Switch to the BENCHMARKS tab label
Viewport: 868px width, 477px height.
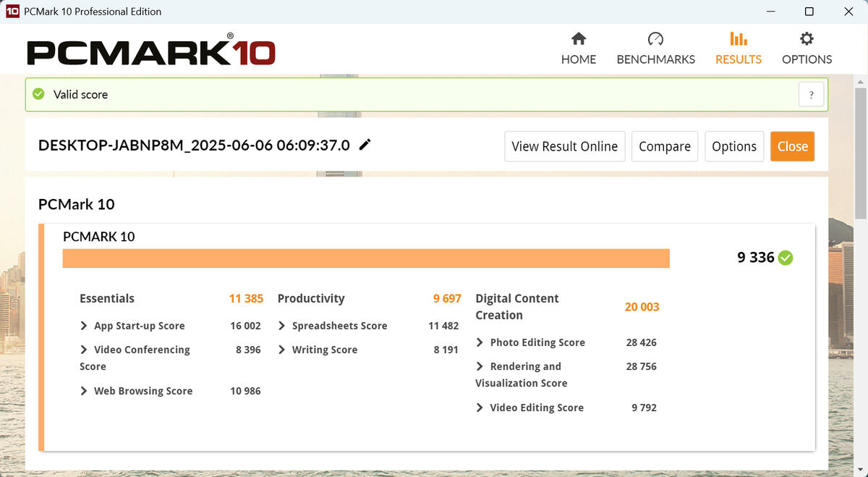click(656, 59)
